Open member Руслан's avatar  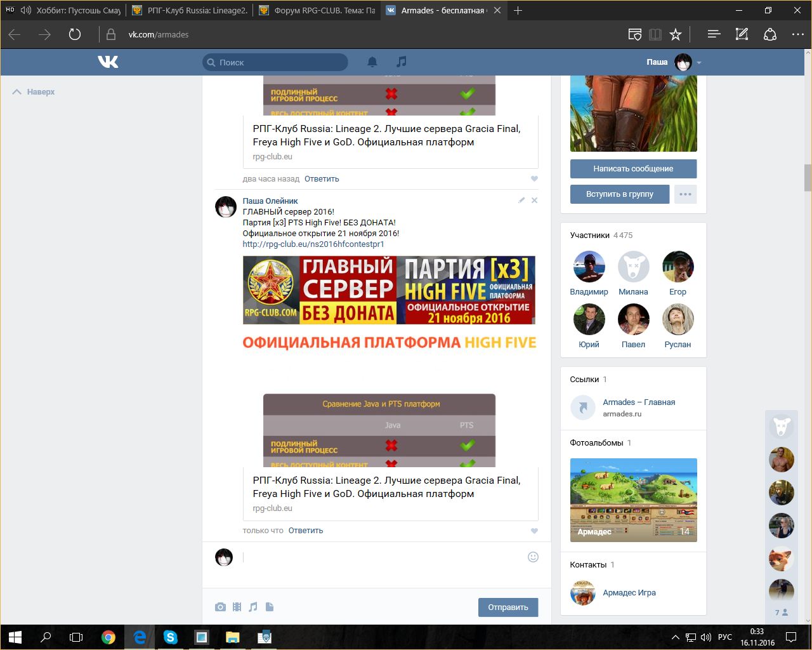(x=678, y=319)
